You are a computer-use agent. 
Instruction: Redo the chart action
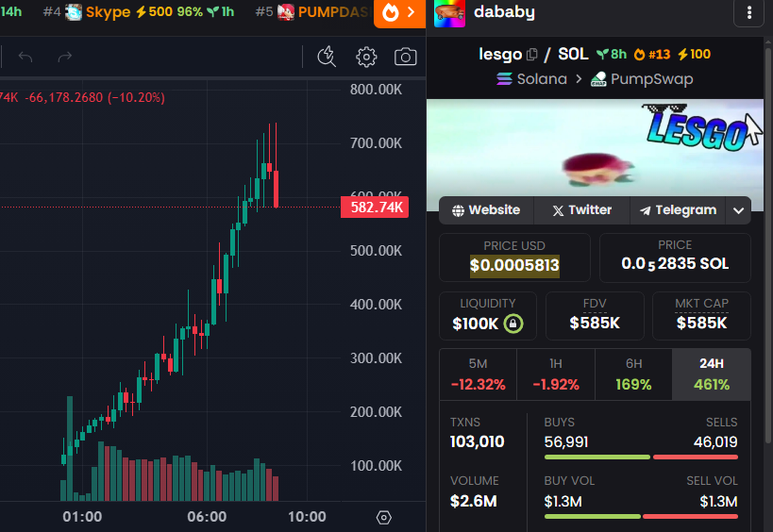pos(65,58)
